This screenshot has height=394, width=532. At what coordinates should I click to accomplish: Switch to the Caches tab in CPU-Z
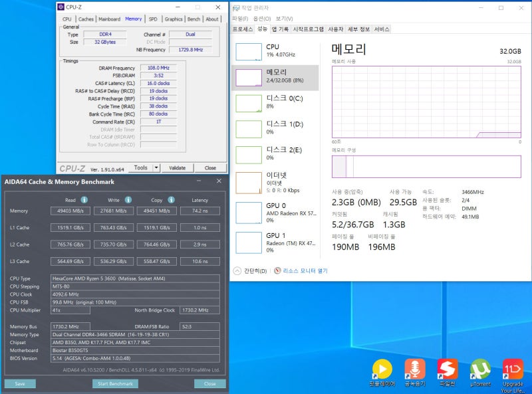click(x=86, y=19)
